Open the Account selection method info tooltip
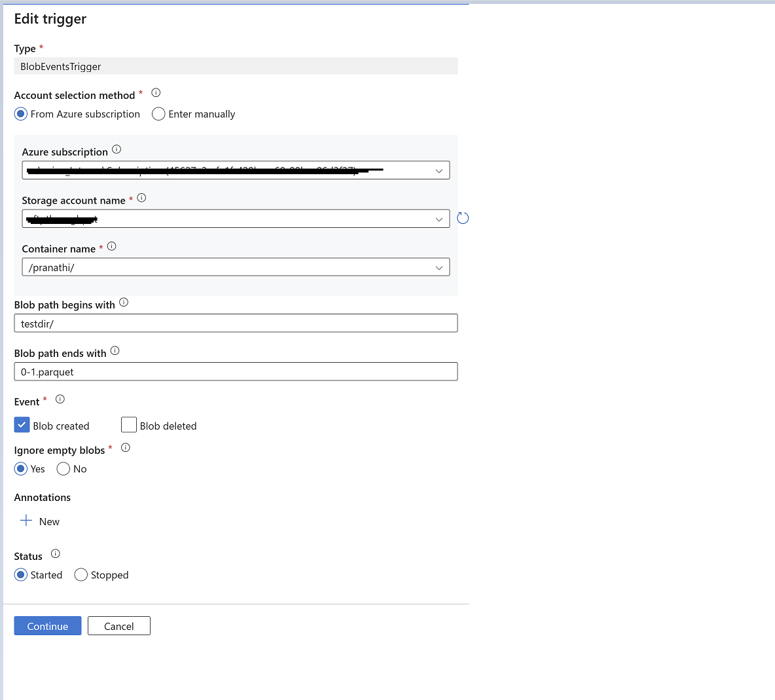775x700 pixels. click(x=156, y=93)
